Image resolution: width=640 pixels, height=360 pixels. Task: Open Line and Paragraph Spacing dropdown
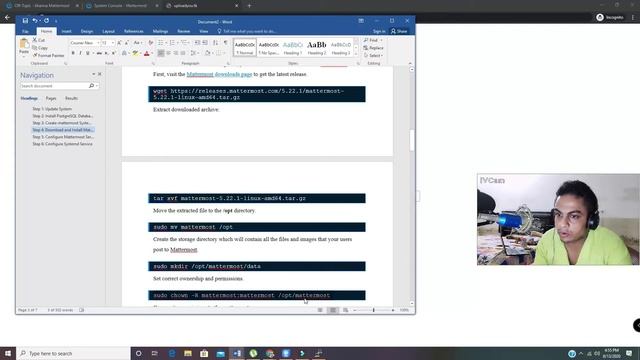194,53
